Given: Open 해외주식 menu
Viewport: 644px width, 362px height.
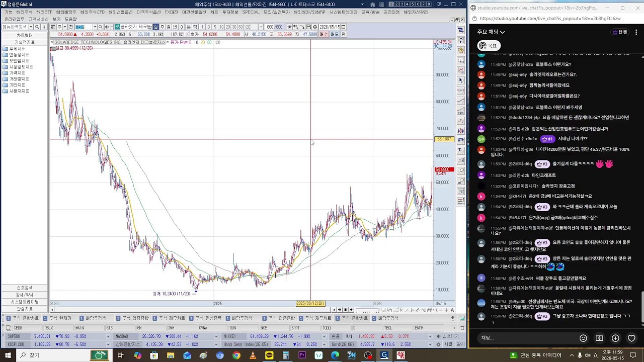Looking at the screenshot, I should 24,12.
